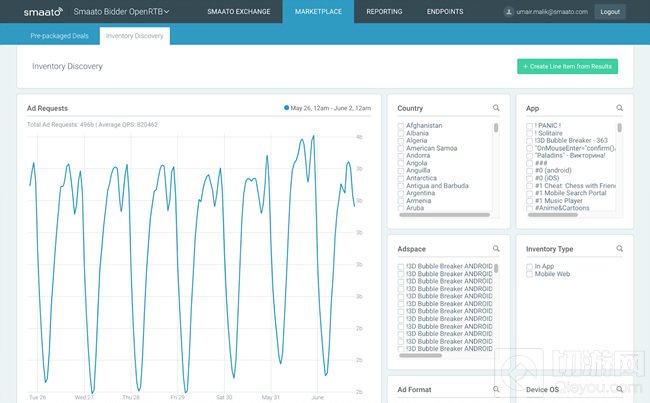Screen dimensions: 650x403
Task: Expand the Smaato Bidder OpenRTB dropdown
Action: [x=122, y=12]
